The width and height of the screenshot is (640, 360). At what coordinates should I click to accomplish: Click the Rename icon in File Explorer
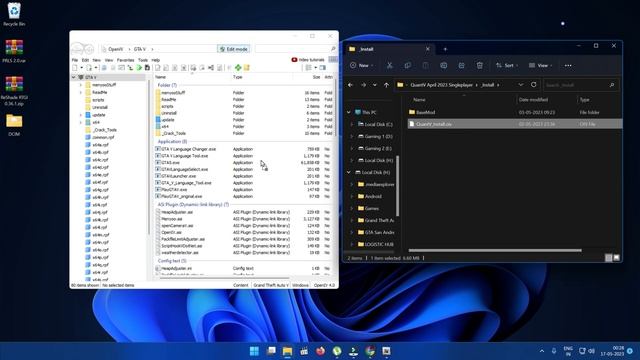click(x=443, y=65)
